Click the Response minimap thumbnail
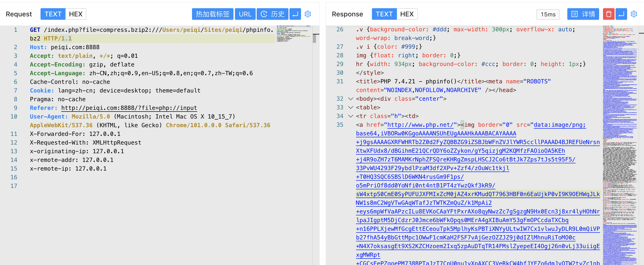This screenshot has width=644, height=265. click(x=620, y=145)
